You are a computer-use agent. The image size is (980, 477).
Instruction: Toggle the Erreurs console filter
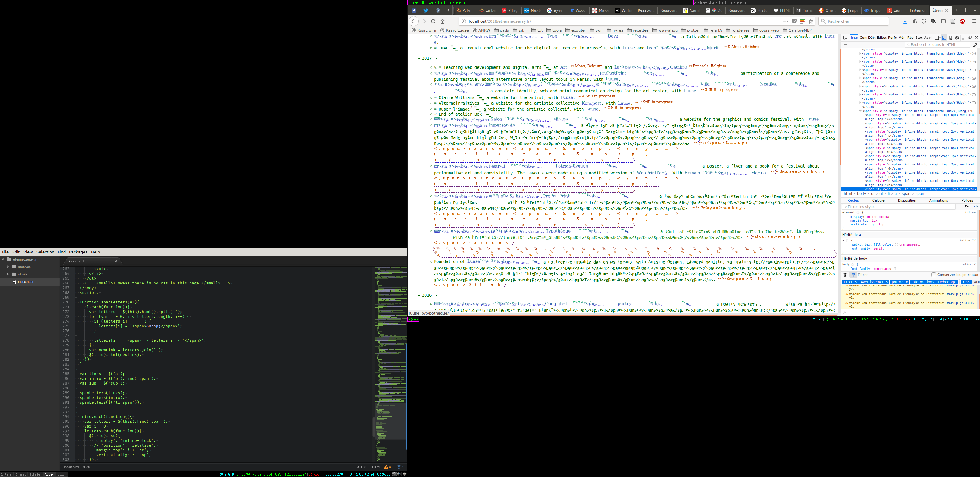(x=850, y=282)
